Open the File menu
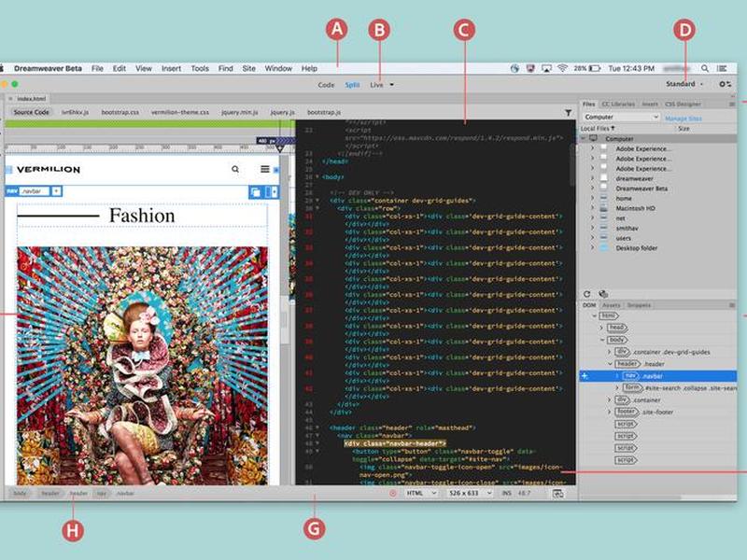Image resolution: width=747 pixels, height=560 pixels. [x=97, y=68]
